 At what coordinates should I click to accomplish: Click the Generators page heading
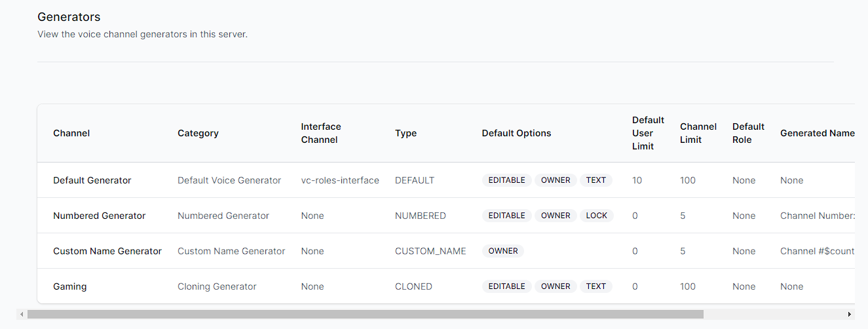click(69, 17)
